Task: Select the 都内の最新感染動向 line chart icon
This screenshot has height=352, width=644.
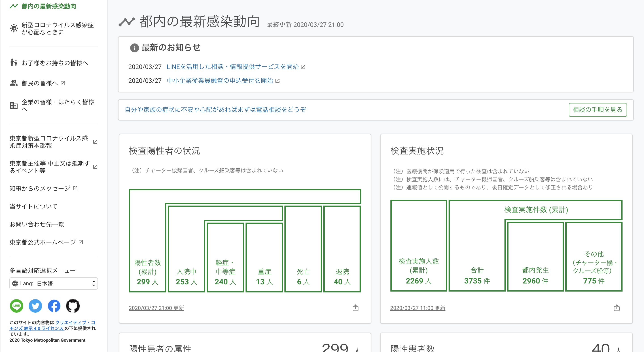Action: click(14, 6)
